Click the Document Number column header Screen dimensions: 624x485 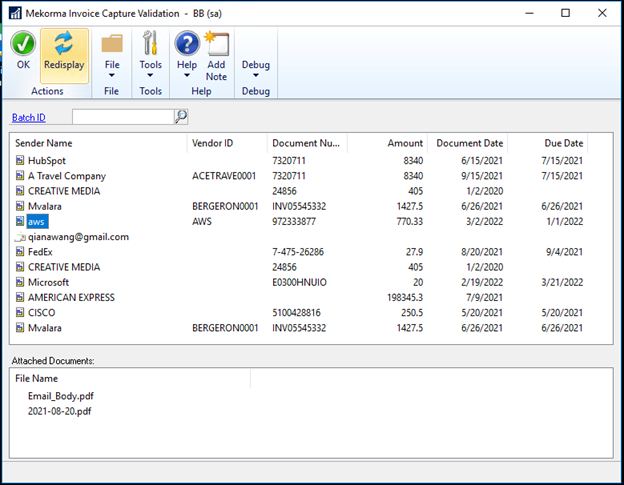click(306, 143)
